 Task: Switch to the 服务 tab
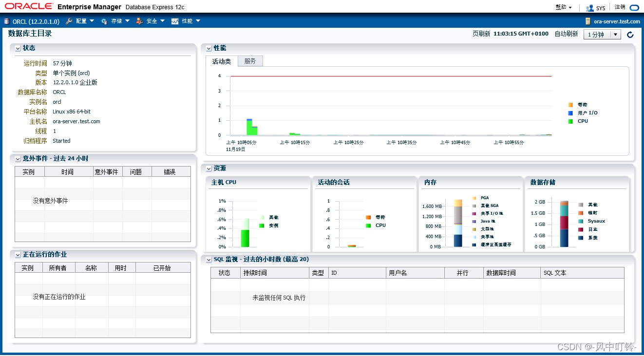pos(250,61)
